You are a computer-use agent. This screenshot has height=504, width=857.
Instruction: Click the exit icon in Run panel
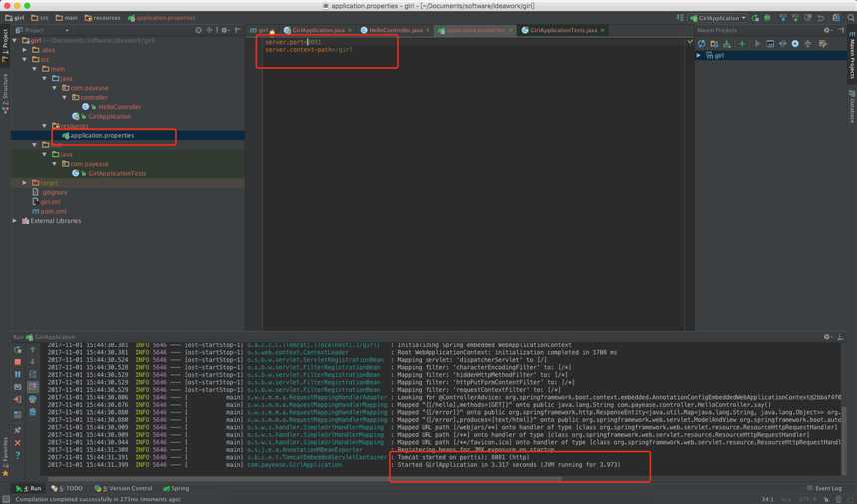tap(18, 399)
